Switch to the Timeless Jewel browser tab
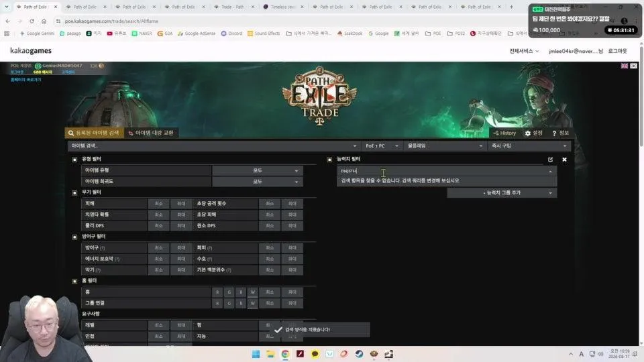Viewport: 644px width, 362px height. [282, 7]
